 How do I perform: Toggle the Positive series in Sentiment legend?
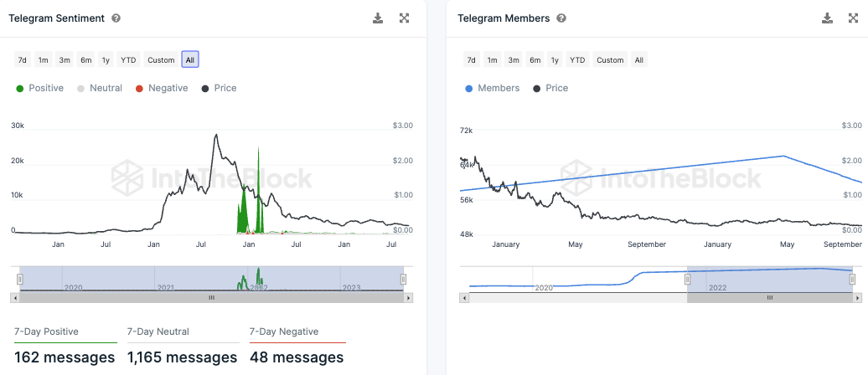pos(40,88)
